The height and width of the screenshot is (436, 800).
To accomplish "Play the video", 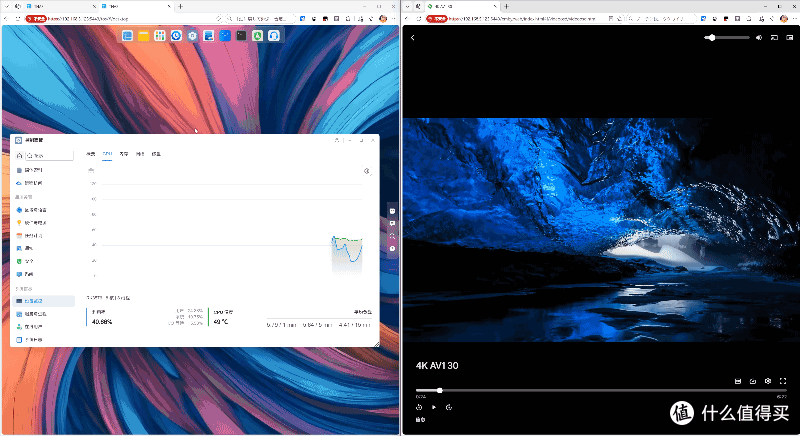I will point(434,407).
